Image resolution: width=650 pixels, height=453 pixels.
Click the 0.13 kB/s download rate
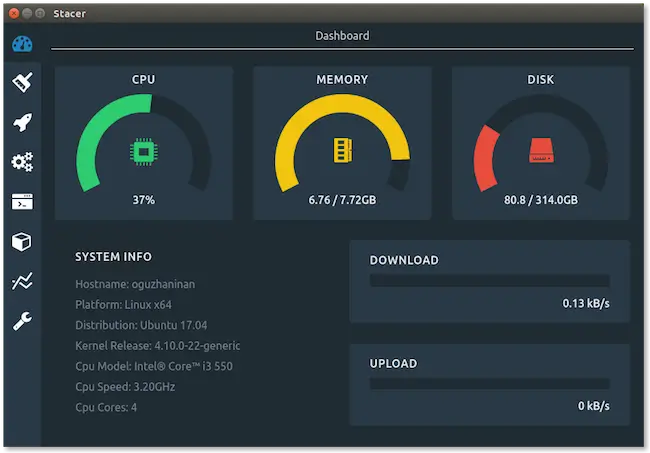[x=586, y=303]
